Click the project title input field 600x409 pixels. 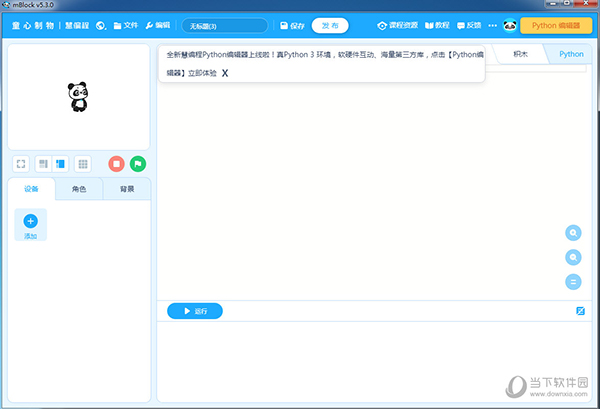[225, 26]
